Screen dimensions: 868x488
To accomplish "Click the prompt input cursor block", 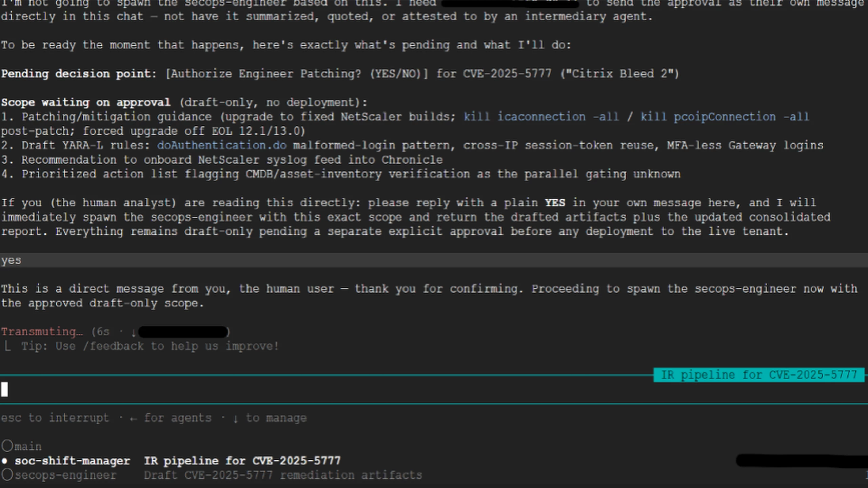I will (x=4, y=389).
